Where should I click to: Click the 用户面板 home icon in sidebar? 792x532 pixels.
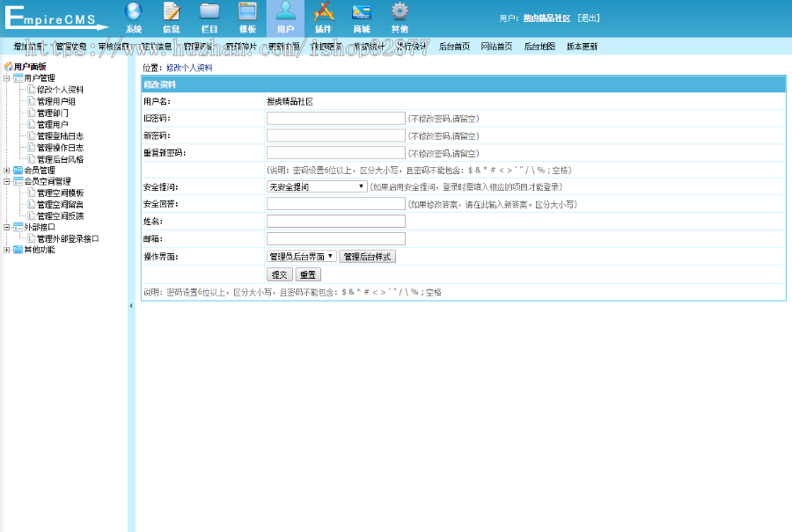(8, 64)
